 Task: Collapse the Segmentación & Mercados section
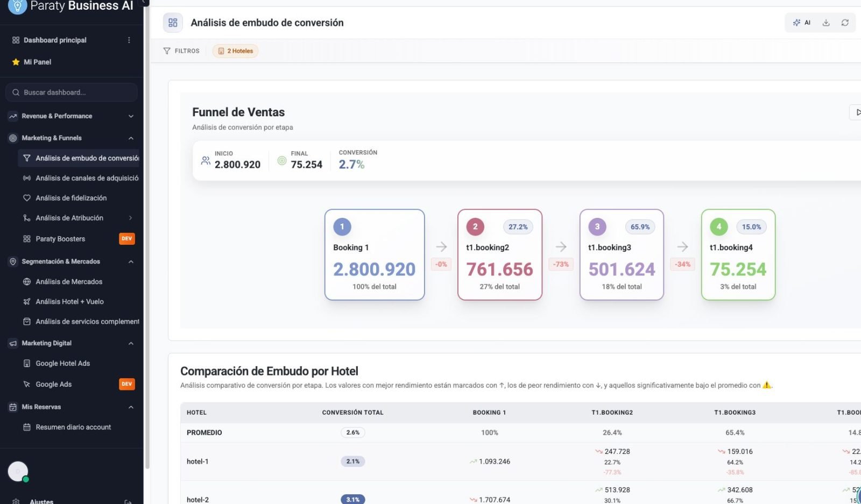(131, 261)
